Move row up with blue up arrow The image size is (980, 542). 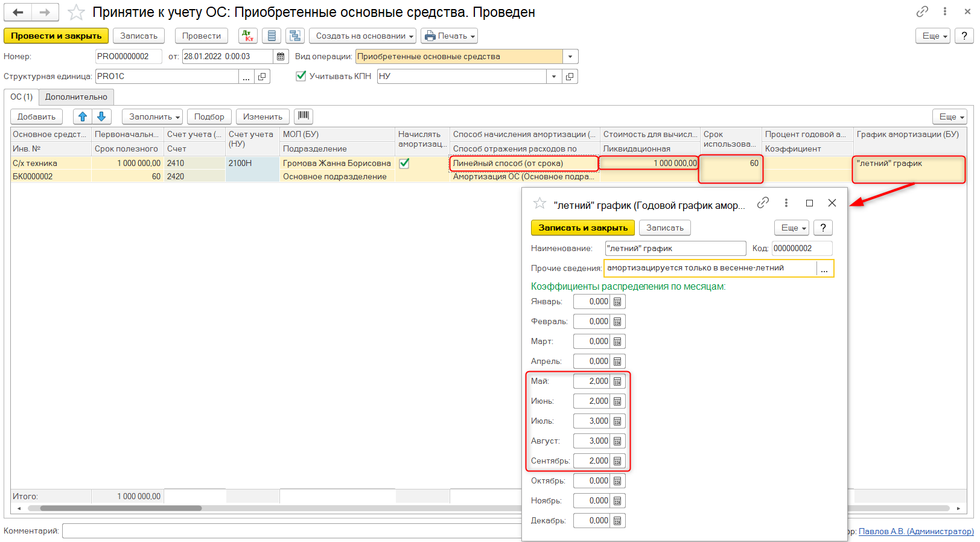(83, 116)
